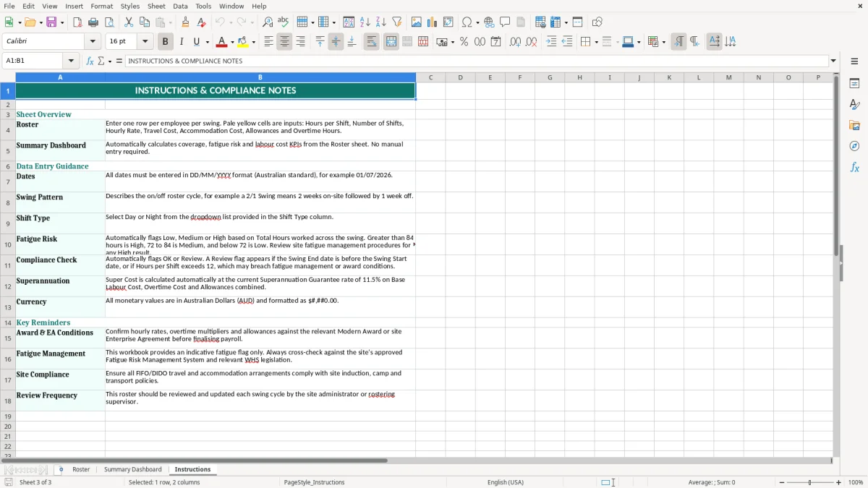Switch to the Roster sheet tab
Screen dimensions: 868x488
pos(81,469)
